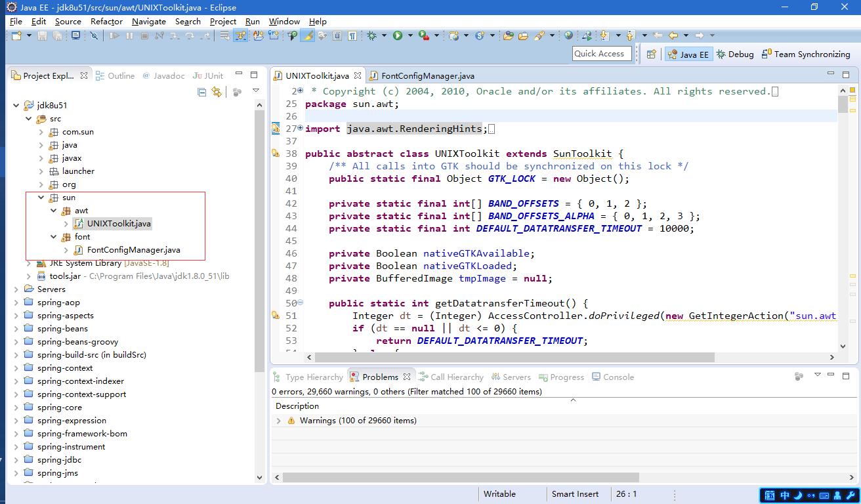
Task: Toggle Link with Editor in Project Explorer
Action: click(x=217, y=93)
